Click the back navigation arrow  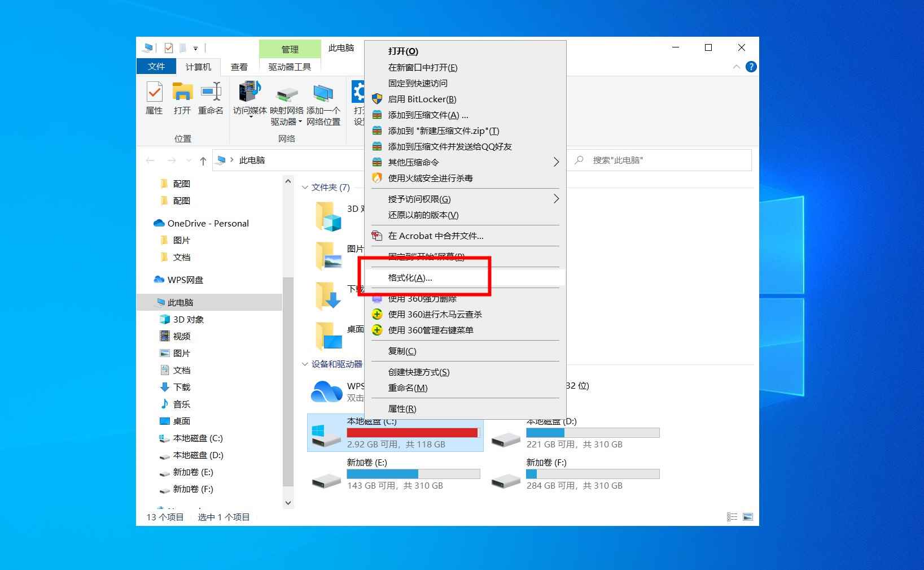149,160
